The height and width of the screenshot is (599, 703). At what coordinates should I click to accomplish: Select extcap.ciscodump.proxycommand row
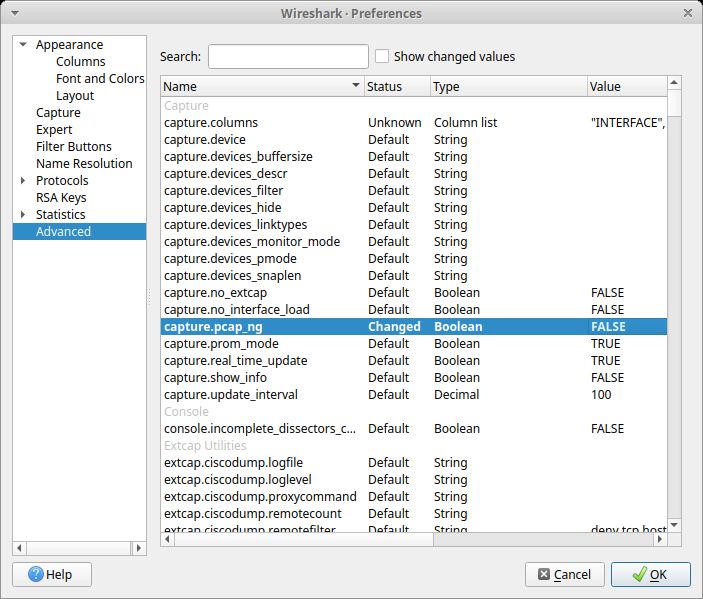coord(414,497)
